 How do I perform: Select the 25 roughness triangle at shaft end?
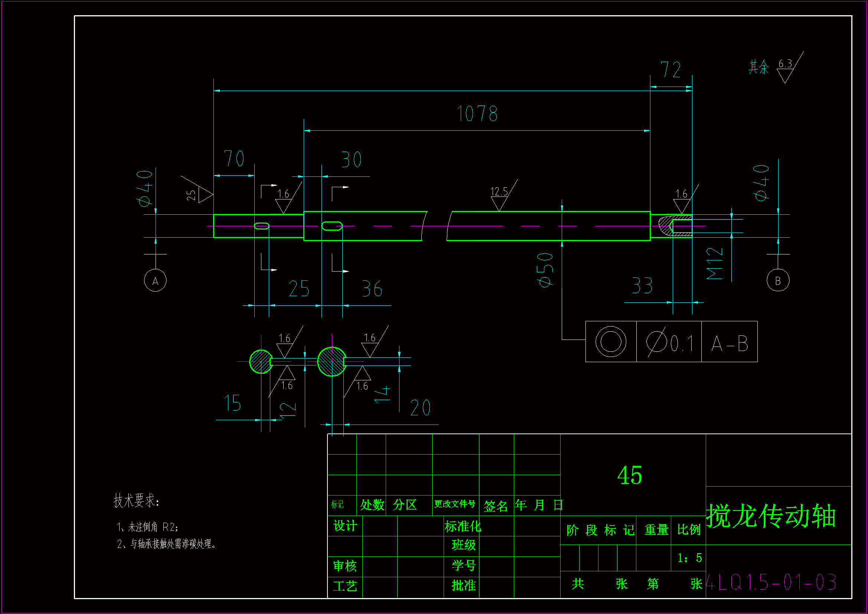pos(204,195)
